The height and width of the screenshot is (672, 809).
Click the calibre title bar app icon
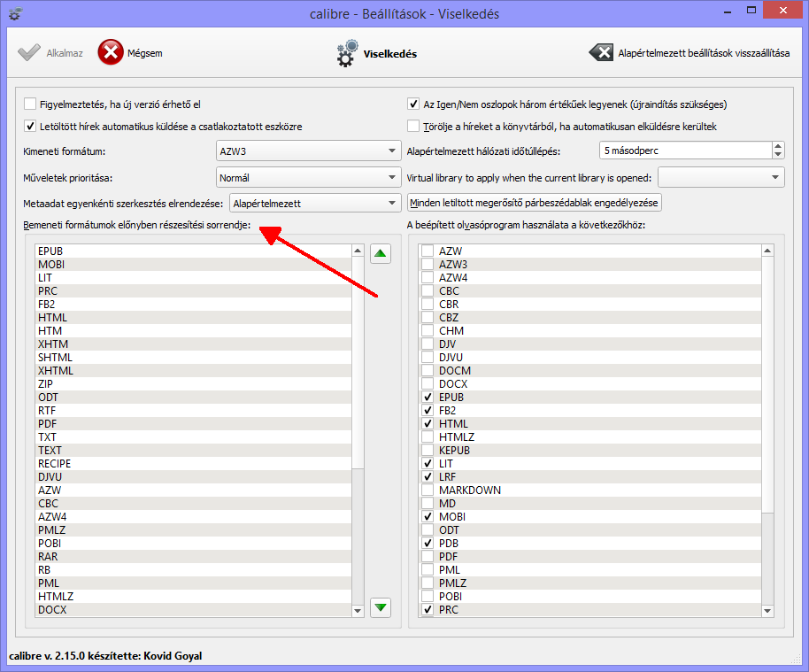[14, 14]
